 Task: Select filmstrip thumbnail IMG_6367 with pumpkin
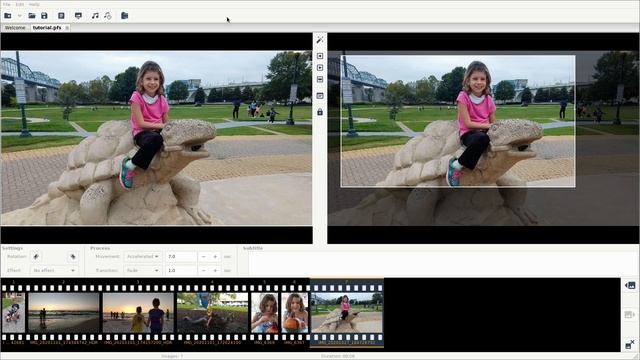[x=294, y=312]
